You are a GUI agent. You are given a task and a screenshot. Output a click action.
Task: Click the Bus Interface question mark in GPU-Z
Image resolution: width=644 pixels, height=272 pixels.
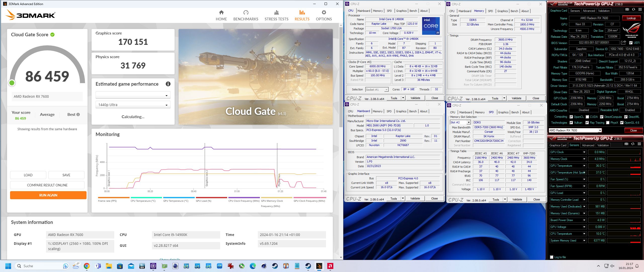point(640,55)
